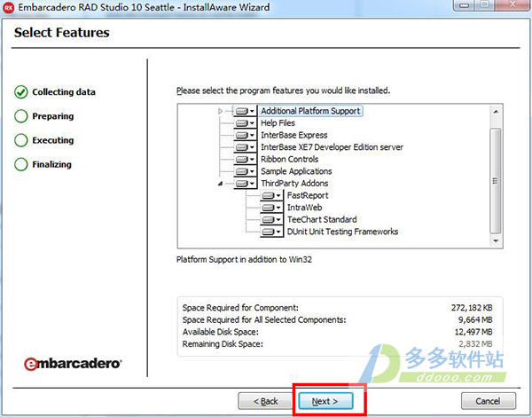Open install-state dropdown for Sample Applications

click(x=245, y=171)
